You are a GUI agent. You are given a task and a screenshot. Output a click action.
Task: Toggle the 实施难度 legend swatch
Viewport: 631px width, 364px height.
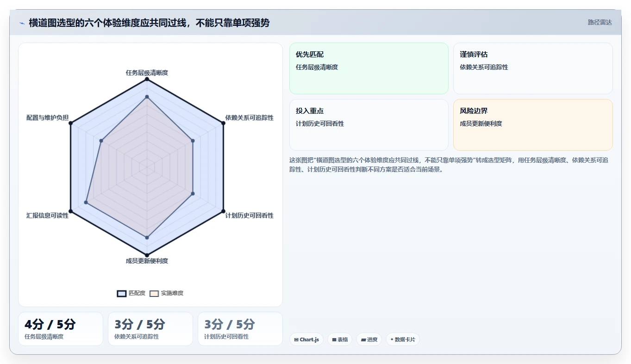coord(154,293)
